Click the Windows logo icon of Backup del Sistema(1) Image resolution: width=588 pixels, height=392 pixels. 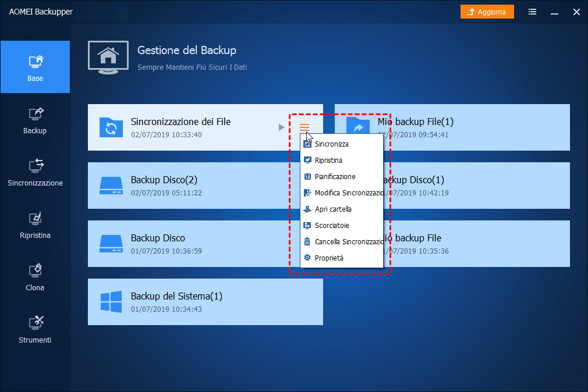(x=111, y=302)
